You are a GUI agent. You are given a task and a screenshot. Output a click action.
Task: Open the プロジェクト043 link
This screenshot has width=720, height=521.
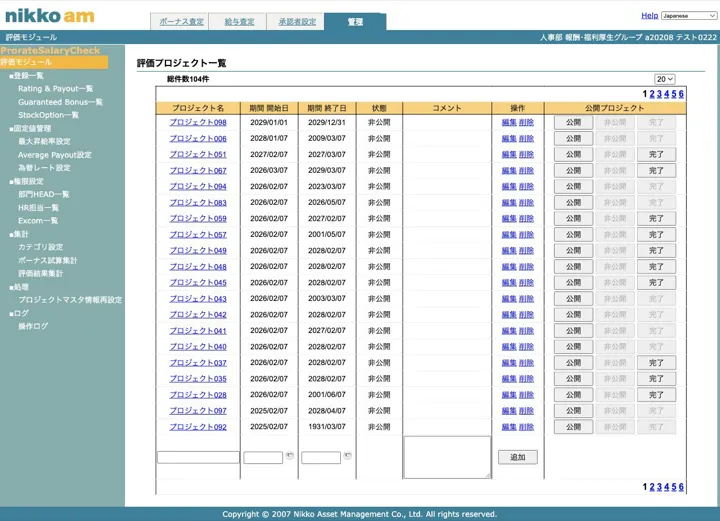[198, 298]
